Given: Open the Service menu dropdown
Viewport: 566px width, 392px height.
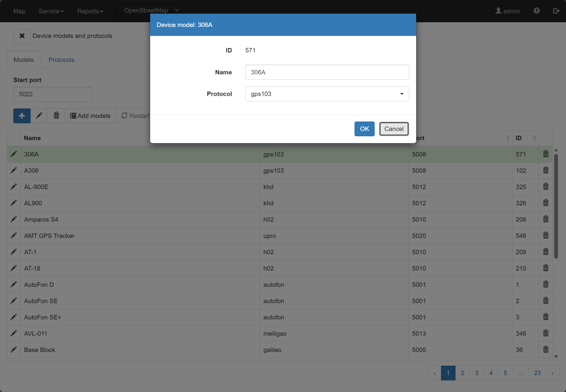Looking at the screenshot, I should point(51,11).
